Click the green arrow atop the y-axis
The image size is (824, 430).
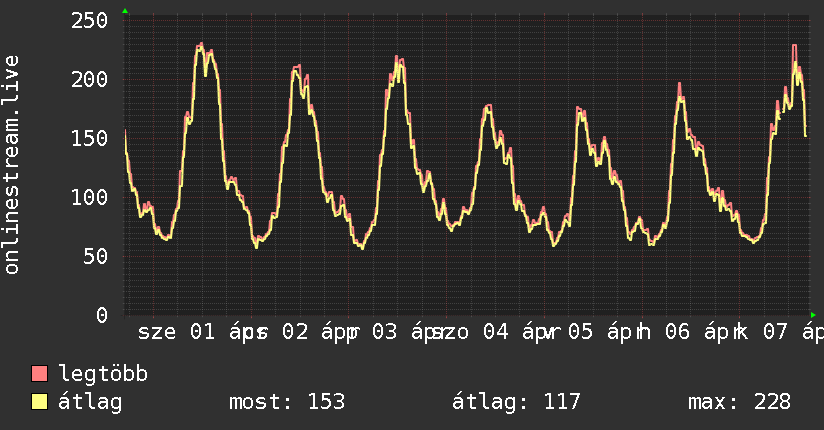pyautogui.click(x=125, y=11)
